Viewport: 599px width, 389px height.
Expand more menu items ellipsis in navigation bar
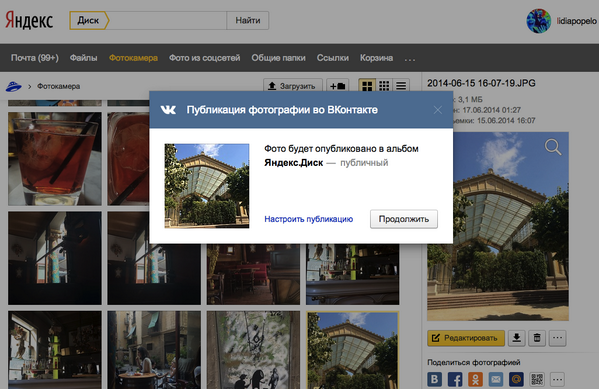pos(410,58)
